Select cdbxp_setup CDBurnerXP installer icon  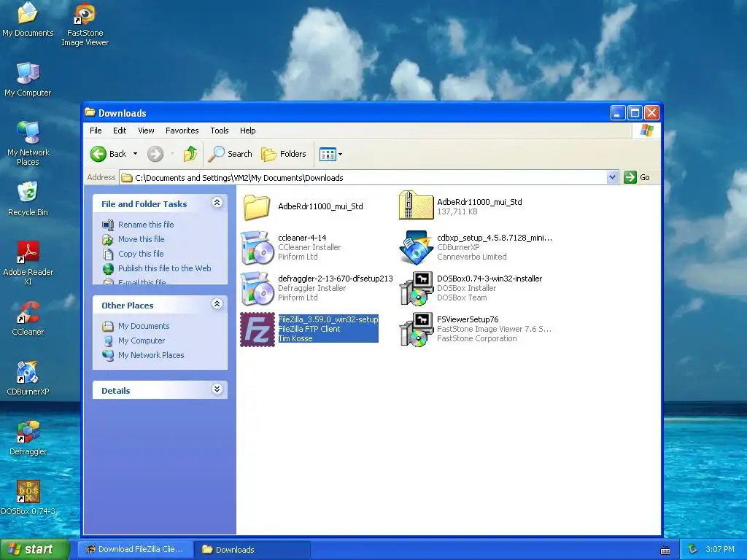416,248
